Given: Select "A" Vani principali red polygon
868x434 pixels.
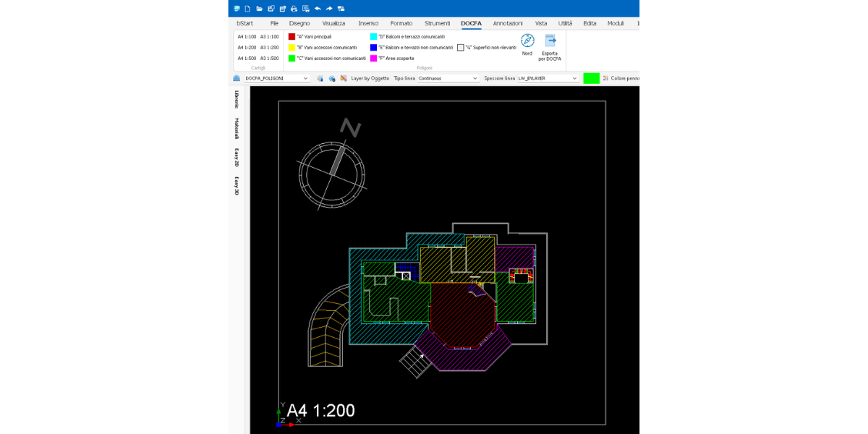Looking at the screenshot, I should pos(310,36).
